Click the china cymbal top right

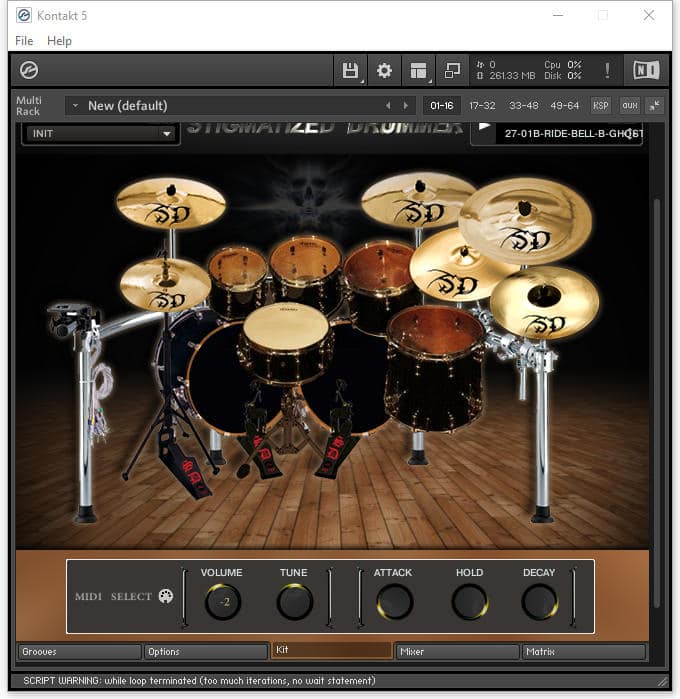point(525,222)
